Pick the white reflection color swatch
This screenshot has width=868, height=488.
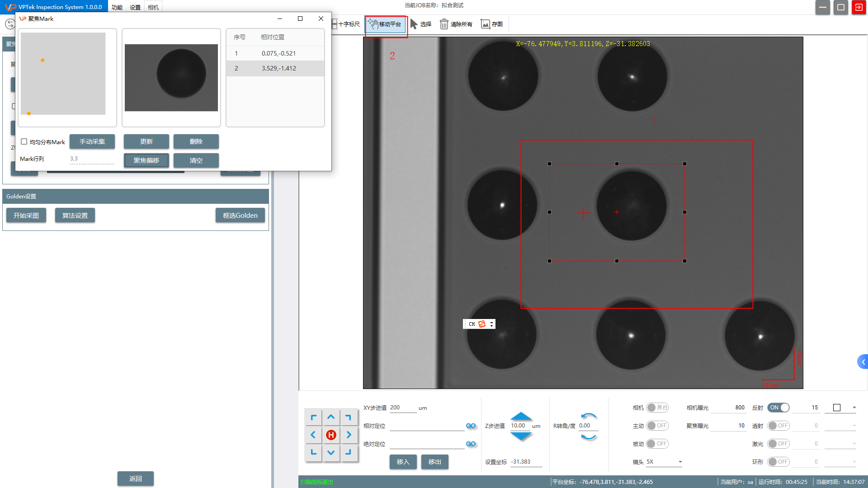(837, 408)
